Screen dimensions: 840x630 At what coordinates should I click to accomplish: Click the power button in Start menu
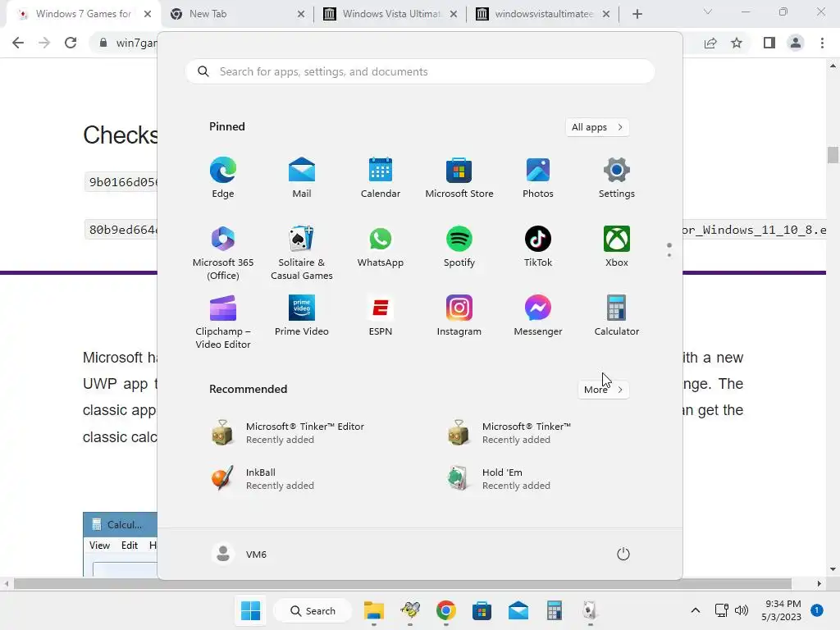pyautogui.click(x=623, y=554)
